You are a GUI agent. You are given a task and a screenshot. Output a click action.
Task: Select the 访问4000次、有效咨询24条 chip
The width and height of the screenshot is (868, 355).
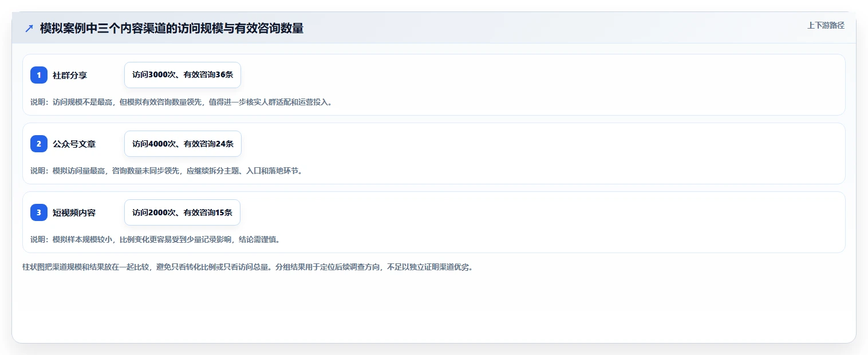click(183, 144)
